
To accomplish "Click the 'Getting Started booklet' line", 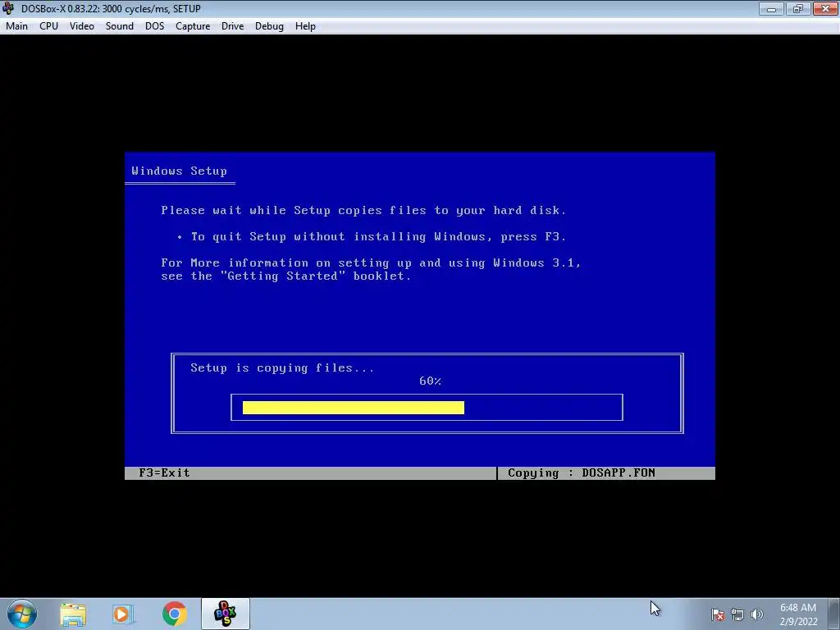I will coord(286,276).
